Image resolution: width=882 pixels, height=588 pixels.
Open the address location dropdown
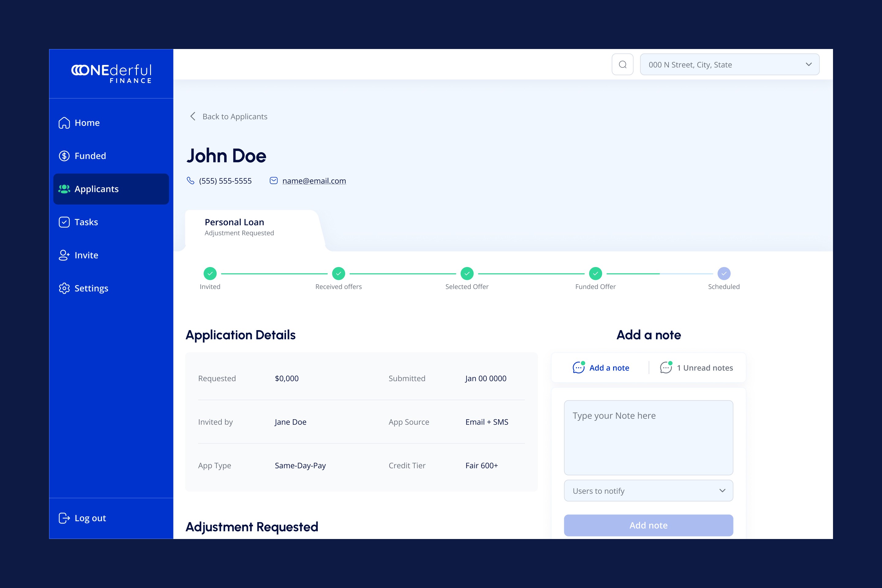(x=729, y=65)
